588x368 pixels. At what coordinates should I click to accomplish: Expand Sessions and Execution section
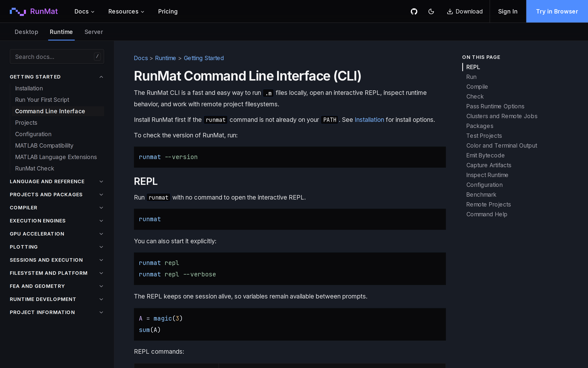[57, 260]
